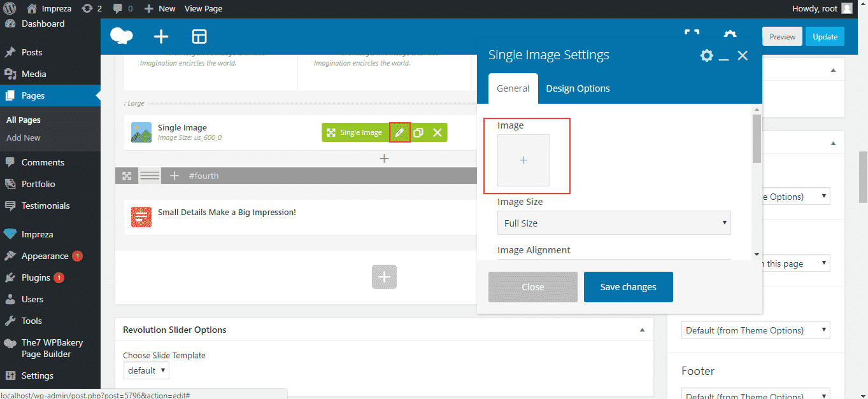Click View Page in admin bar
This screenshot has height=399, width=868.
pos(203,8)
